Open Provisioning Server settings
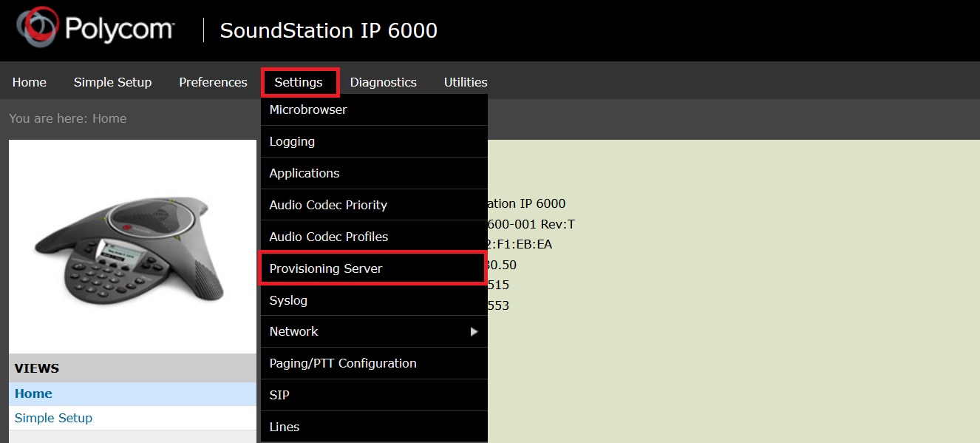The height and width of the screenshot is (443, 980). 372,268
